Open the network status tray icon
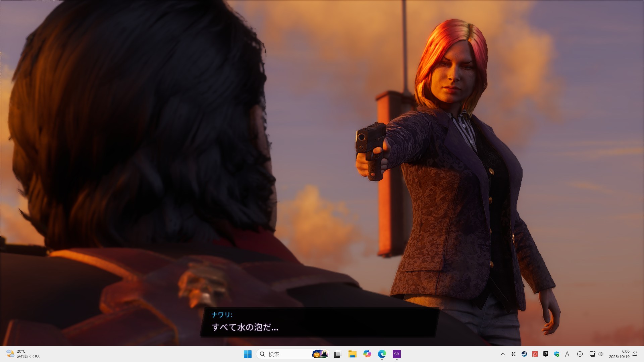644x362 pixels. click(592, 354)
